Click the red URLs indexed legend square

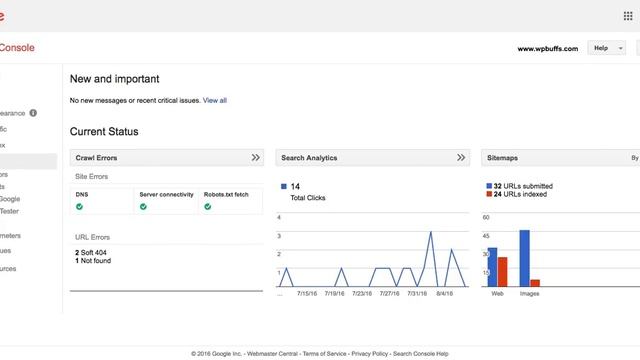tap(489, 194)
